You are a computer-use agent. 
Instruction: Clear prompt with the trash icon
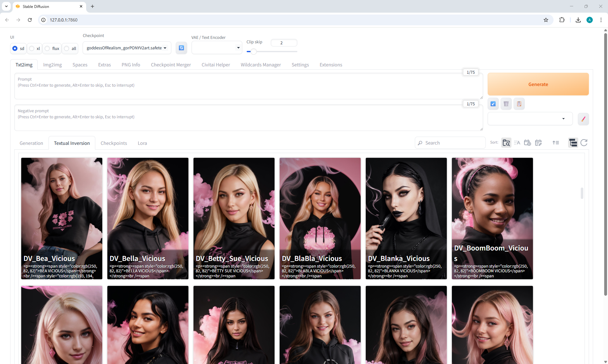click(x=506, y=104)
